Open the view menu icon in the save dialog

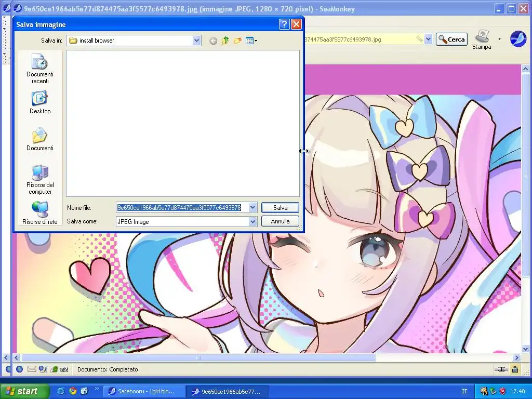click(251, 41)
